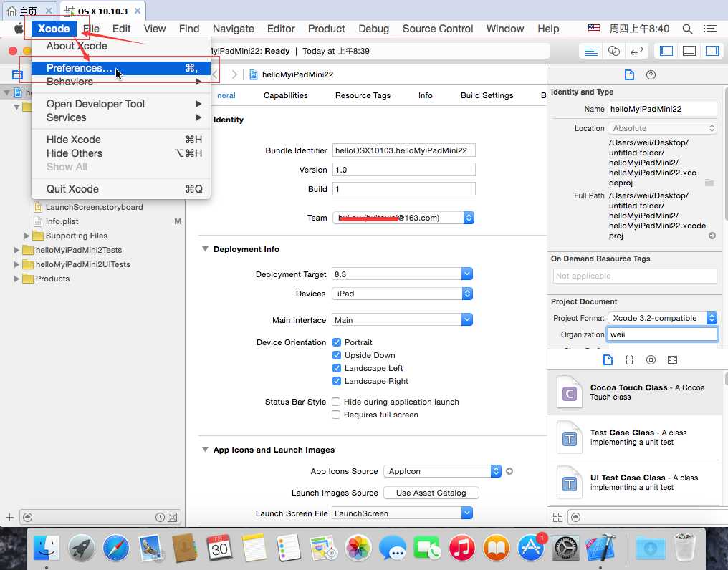Screen dimensions: 728x570
Task: Open the Finder icon in the Dock
Action: tap(47, 549)
